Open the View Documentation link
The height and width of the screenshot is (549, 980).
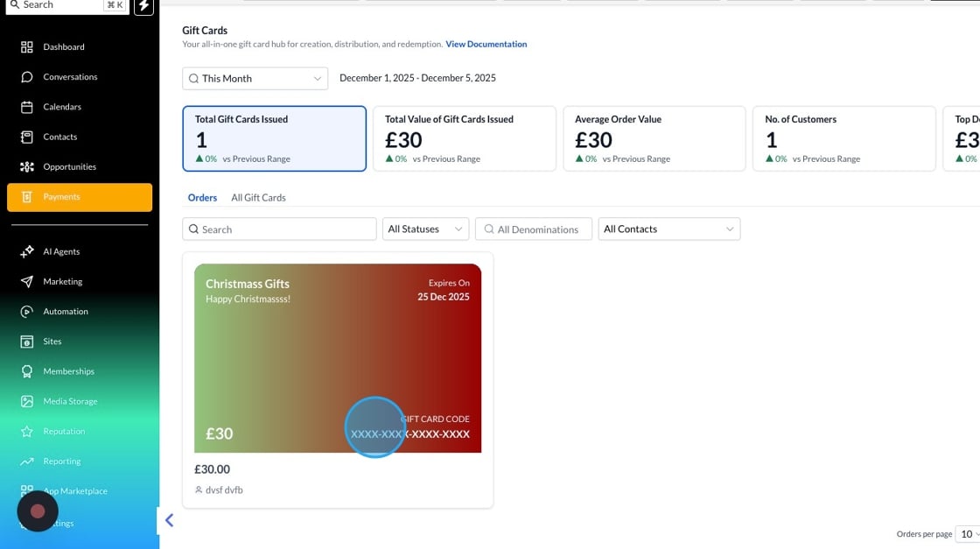pos(486,44)
